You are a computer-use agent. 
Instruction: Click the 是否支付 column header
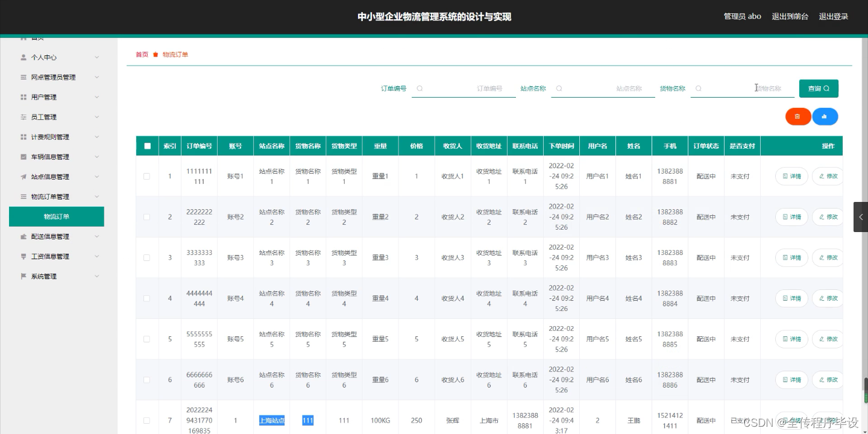click(742, 146)
